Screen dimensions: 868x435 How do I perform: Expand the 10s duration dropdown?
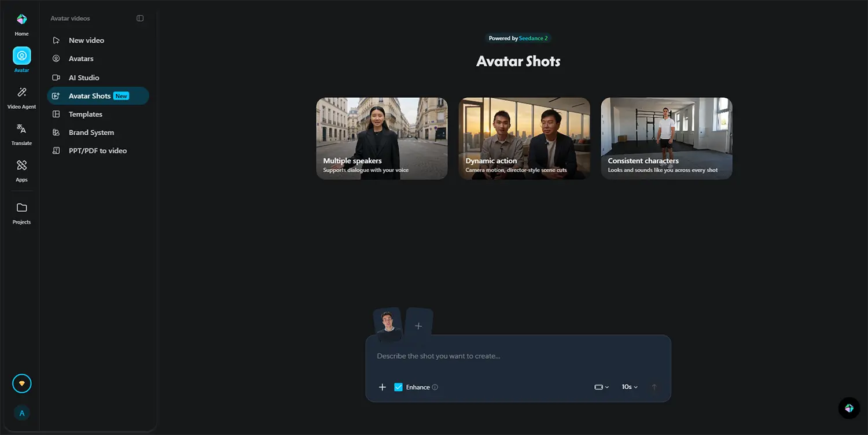click(x=630, y=387)
